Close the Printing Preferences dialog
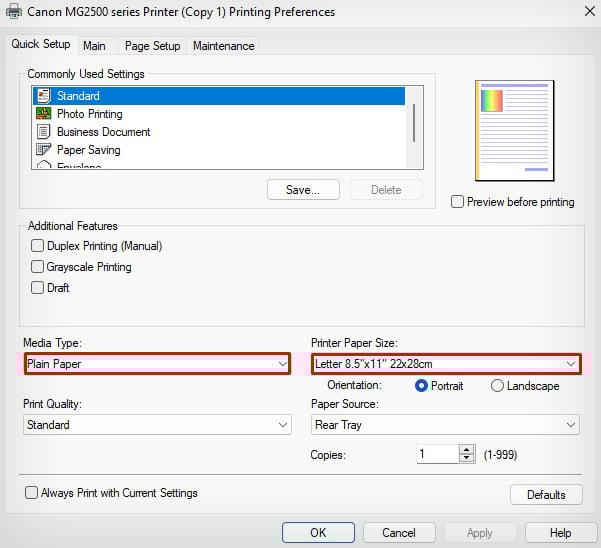The height and width of the screenshot is (548, 601). (590, 11)
